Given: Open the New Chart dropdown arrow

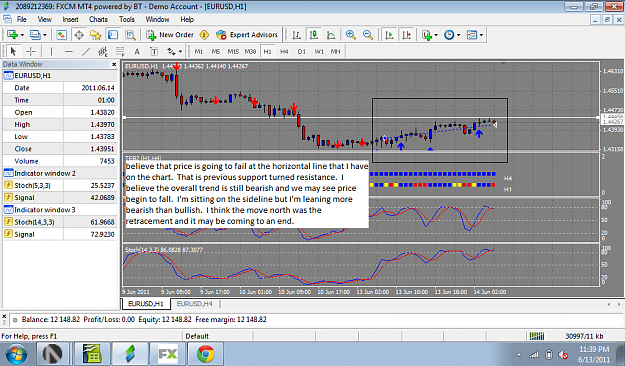Looking at the screenshot, I should (x=22, y=35).
